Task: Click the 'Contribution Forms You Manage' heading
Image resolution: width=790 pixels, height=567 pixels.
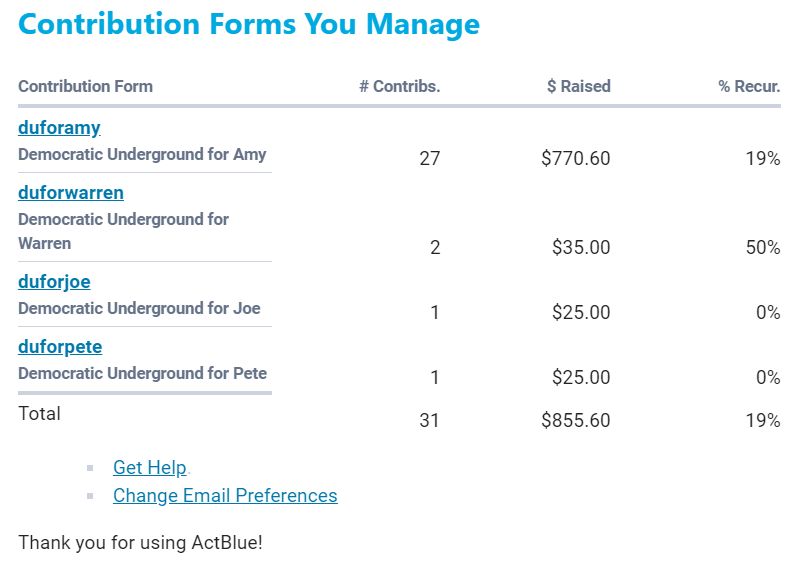Action: 249,24
